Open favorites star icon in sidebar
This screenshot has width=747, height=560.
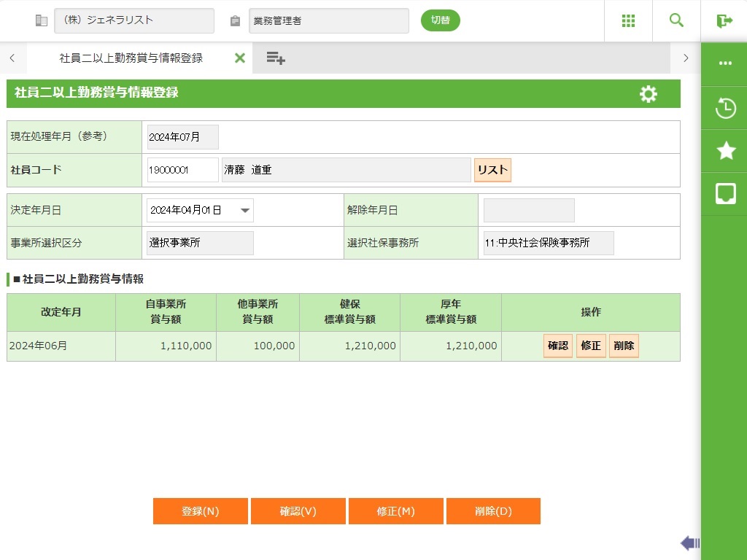[725, 151]
